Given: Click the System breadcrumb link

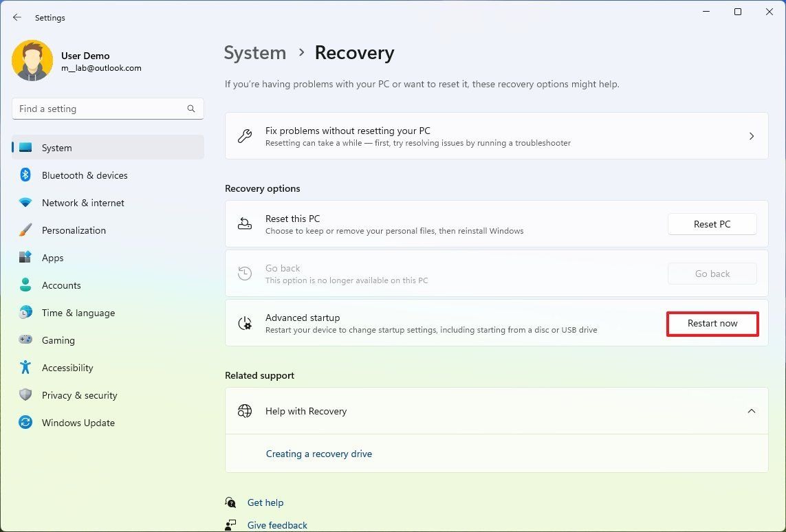Looking at the screenshot, I should [x=254, y=53].
